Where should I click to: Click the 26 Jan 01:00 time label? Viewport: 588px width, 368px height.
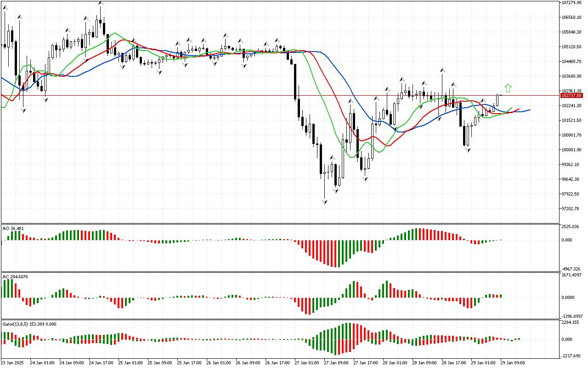219,363
